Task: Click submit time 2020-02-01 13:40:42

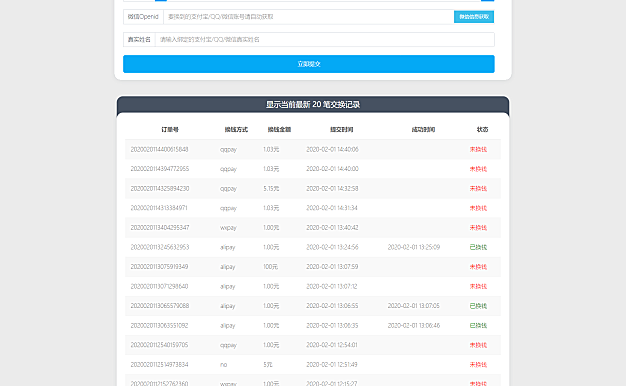Action: coord(332,228)
